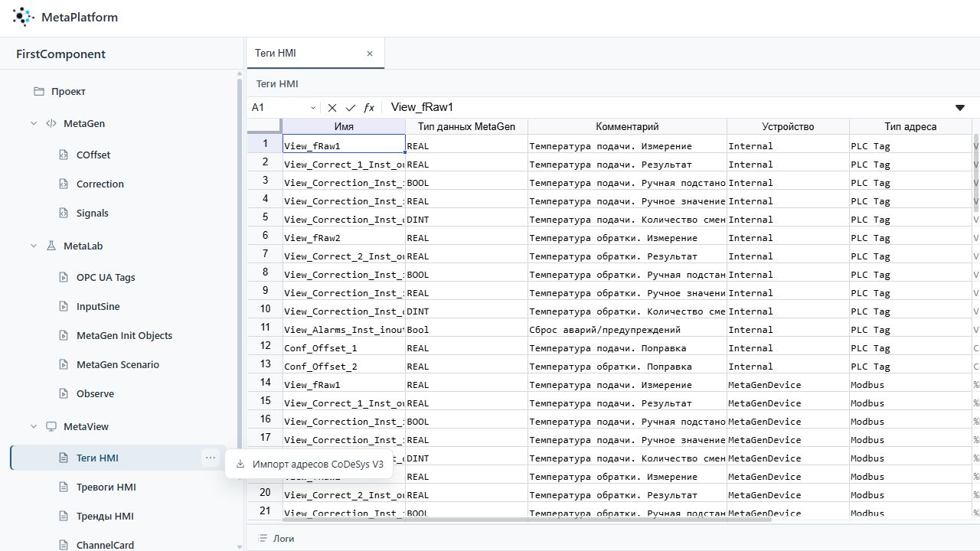Click the cancel X icon in formula bar
The width and height of the screenshot is (980, 551).
pyautogui.click(x=332, y=108)
